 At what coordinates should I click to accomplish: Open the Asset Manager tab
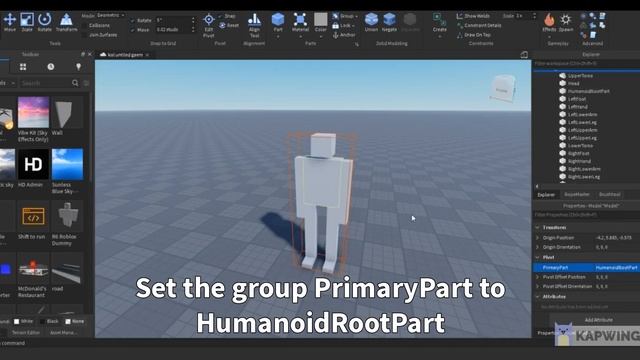64,333
